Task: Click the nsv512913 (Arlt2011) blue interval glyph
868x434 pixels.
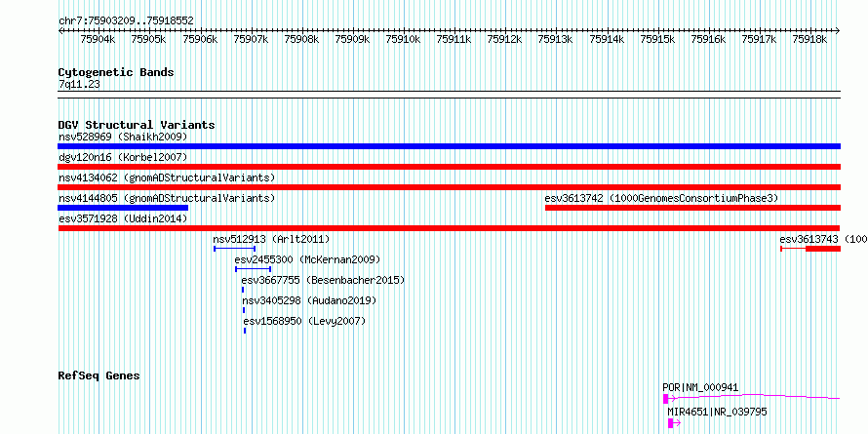Action: click(234, 249)
